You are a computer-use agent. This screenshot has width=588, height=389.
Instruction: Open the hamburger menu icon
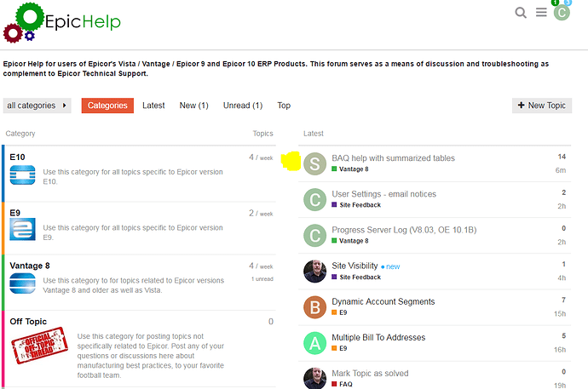coord(541,13)
